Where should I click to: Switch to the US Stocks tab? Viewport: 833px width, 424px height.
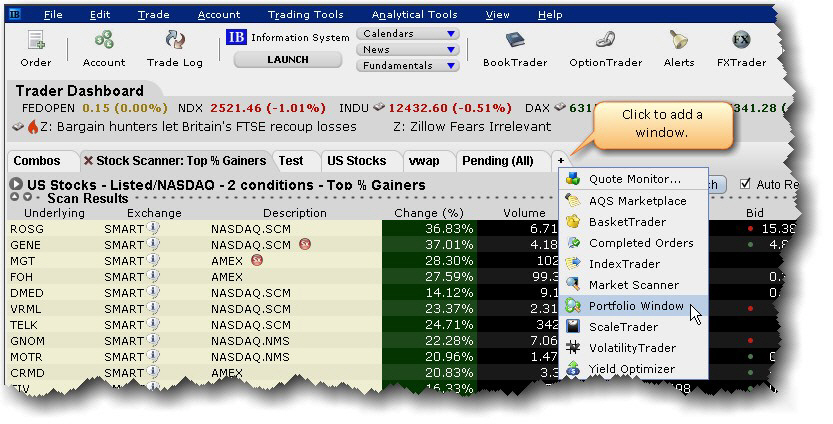[356, 161]
